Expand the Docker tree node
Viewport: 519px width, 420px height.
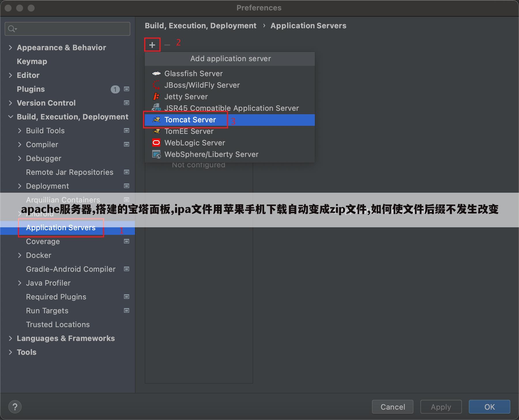tap(20, 255)
